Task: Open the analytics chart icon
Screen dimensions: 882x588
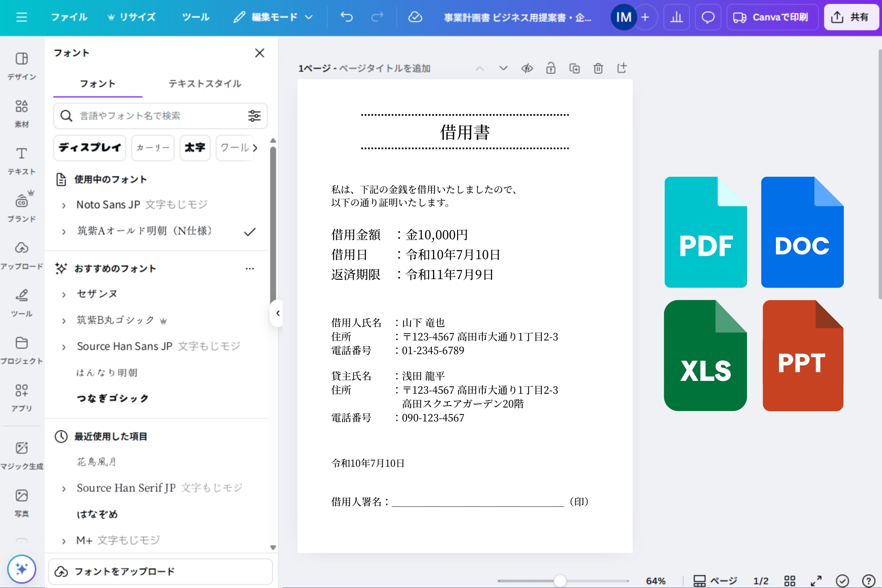Action: click(x=676, y=17)
